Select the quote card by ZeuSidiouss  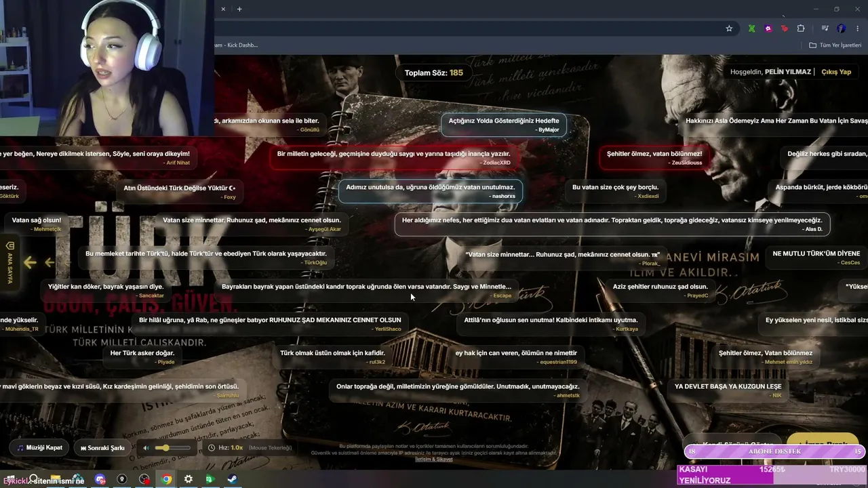point(654,158)
